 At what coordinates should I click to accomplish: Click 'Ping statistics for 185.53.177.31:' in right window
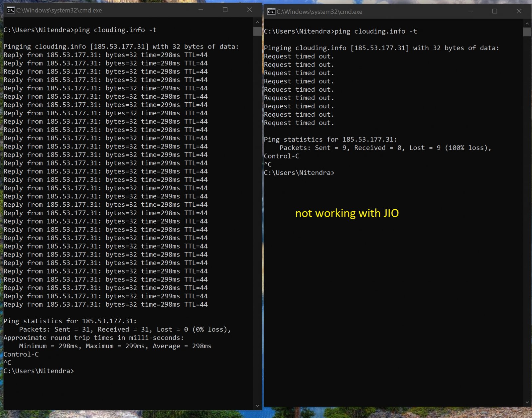(x=331, y=139)
